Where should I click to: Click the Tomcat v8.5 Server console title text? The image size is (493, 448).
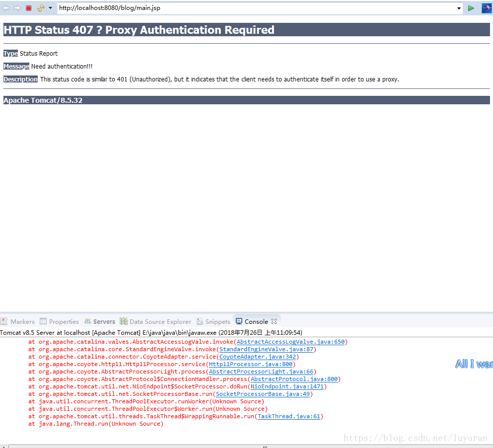151,333
